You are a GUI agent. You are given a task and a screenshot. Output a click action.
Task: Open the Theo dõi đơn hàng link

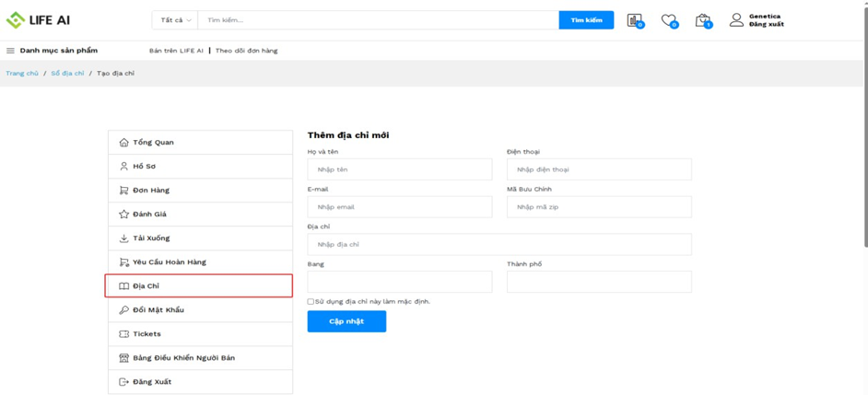coord(246,51)
